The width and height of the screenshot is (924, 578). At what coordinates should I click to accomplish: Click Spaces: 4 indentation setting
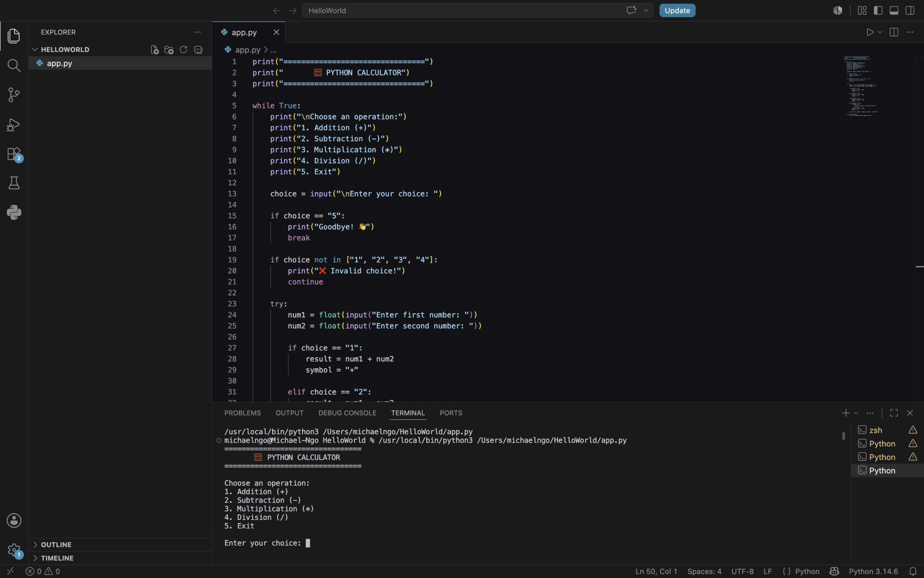[x=704, y=571]
